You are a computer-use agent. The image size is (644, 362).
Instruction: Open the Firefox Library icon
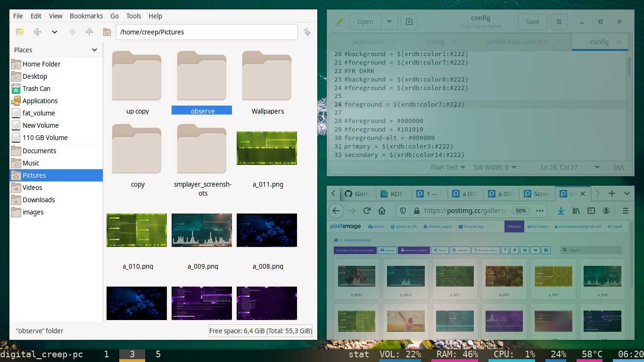576,211
